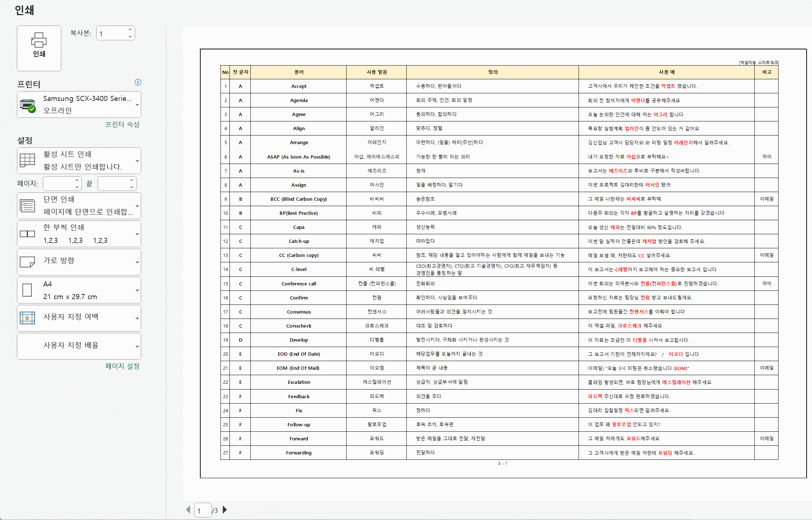Screen dimensions: 812x520
Task: Decrease copies with the down spinner
Action: coord(130,36)
